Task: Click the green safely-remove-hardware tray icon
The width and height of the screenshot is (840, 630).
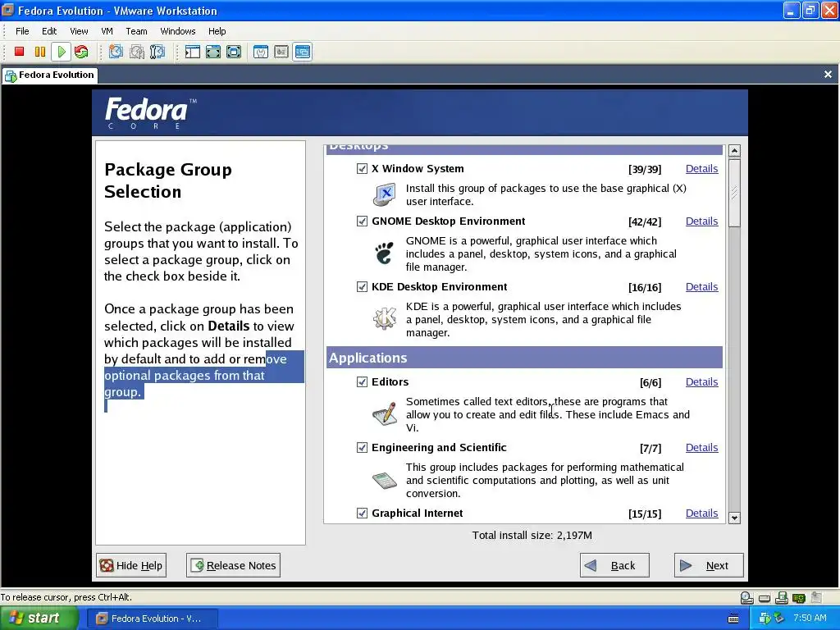Action: (778, 619)
